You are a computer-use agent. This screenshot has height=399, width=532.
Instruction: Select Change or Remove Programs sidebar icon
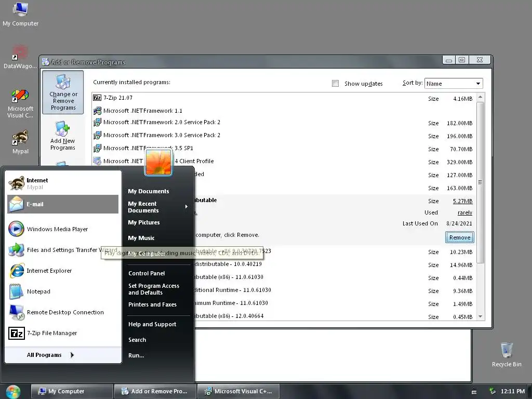[63, 92]
